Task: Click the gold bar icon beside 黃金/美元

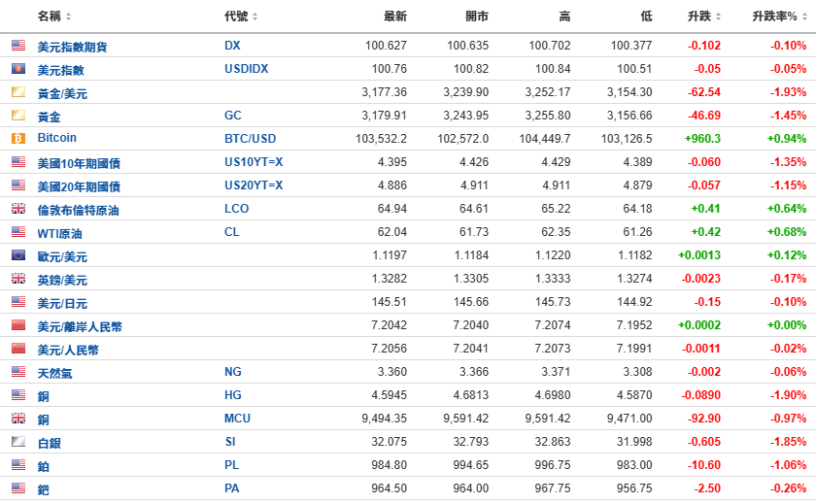Action: click(x=18, y=92)
